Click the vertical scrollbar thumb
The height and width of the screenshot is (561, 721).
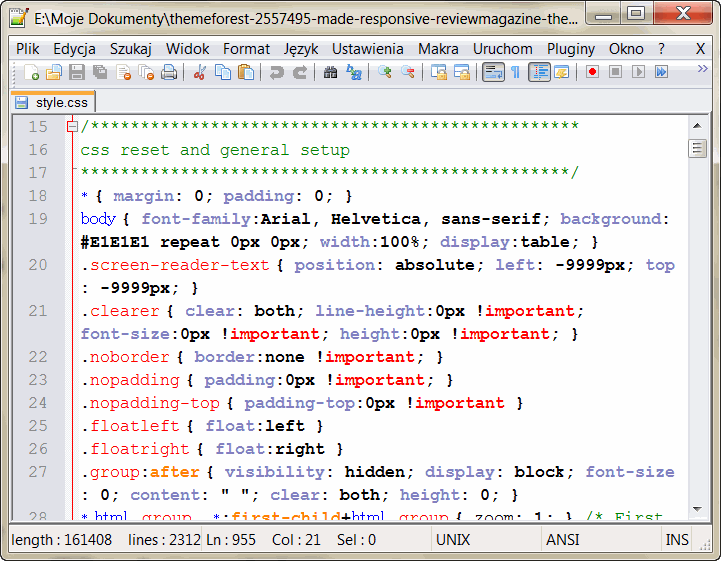[x=698, y=149]
